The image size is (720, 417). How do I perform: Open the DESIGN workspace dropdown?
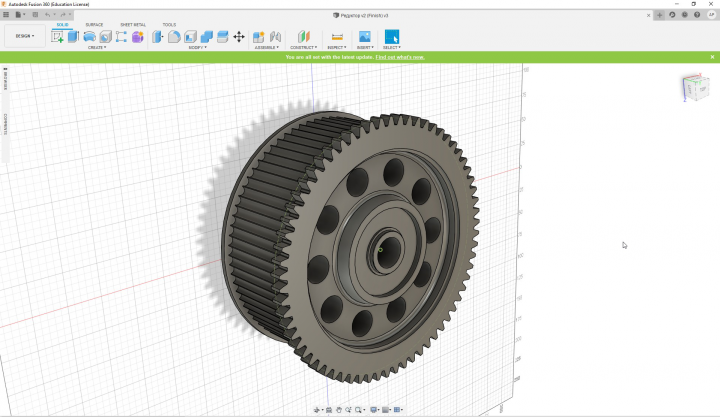pyautogui.click(x=25, y=36)
